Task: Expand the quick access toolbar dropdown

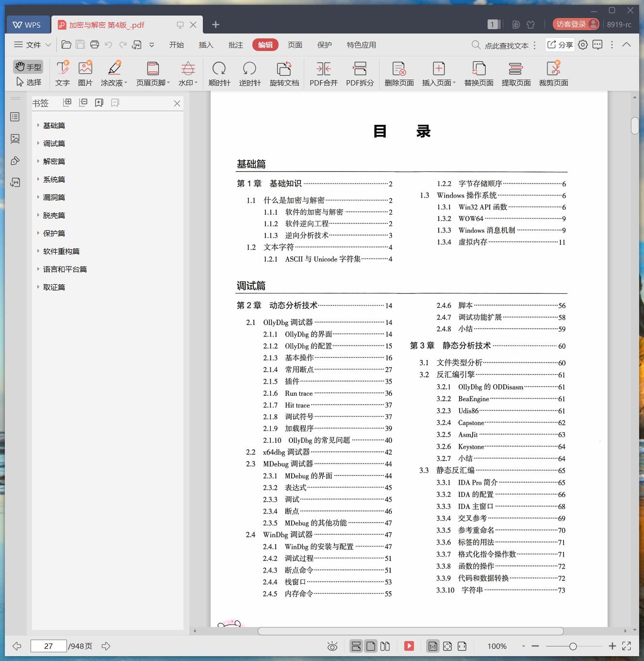Action: coord(152,45)
